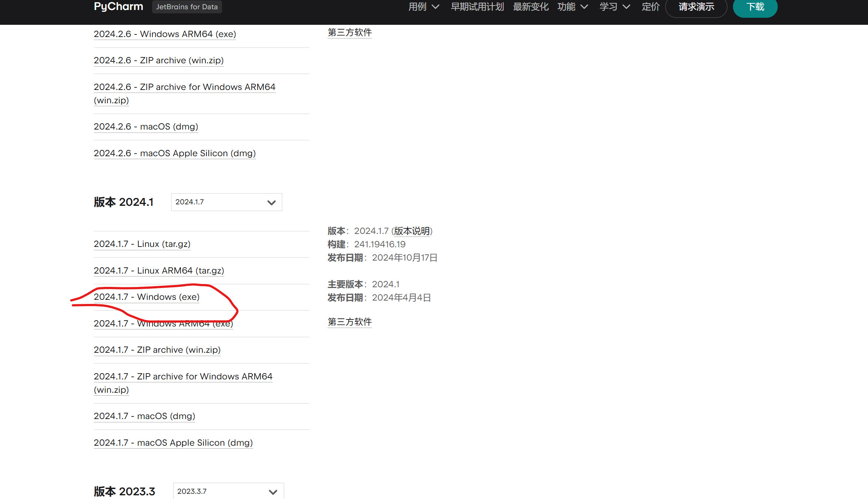This screenshot has height=499, width=868.
Task: Download 2024.1.7 macOS dmg
Action: pos(144,416)
